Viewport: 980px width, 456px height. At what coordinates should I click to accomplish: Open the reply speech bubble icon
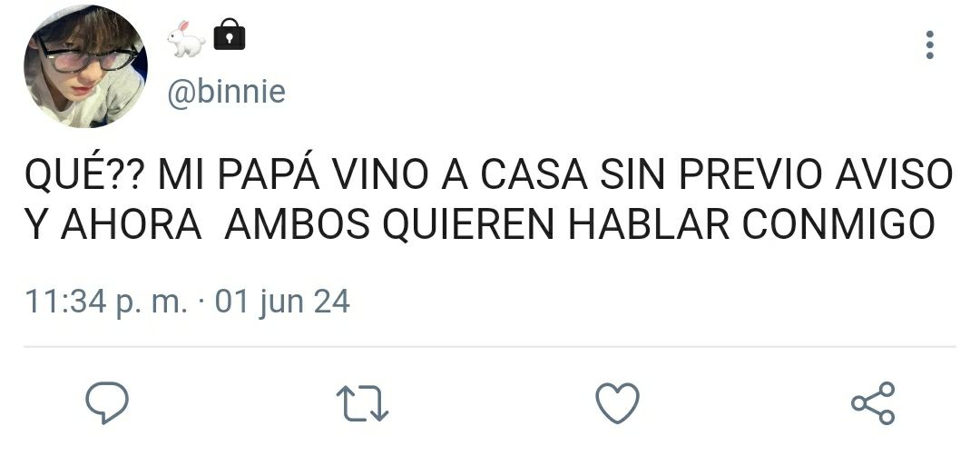(x=107, y=402)
